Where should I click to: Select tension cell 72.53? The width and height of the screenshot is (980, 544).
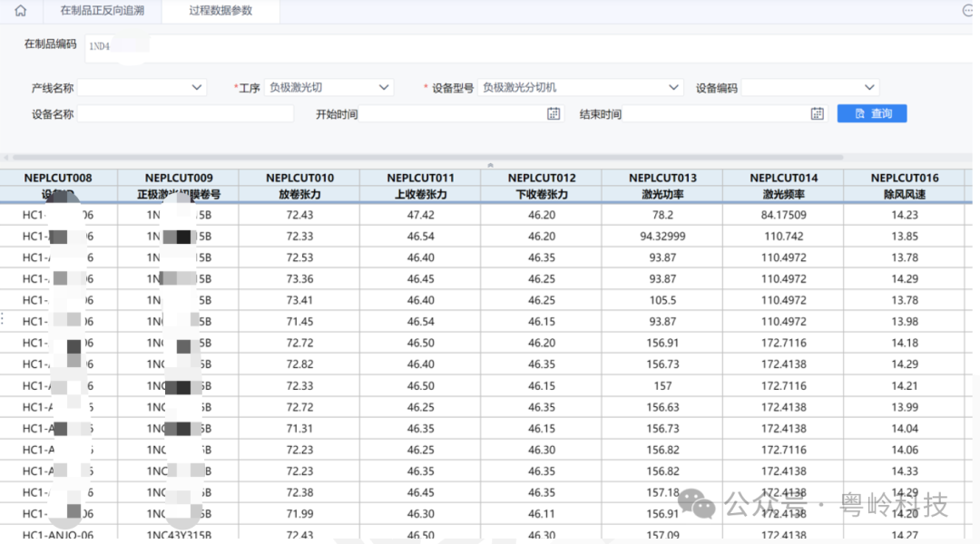click(299, 257)
